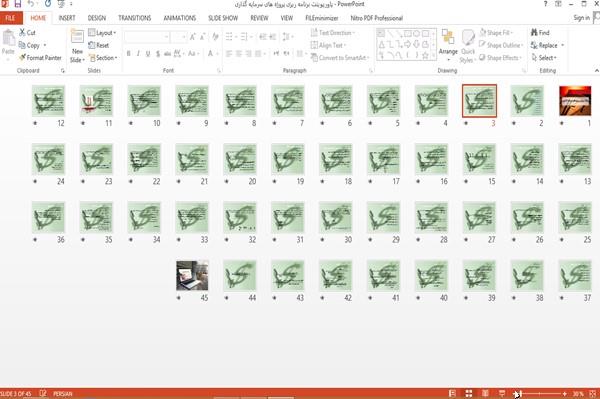Add a New Slide

click(x=77, y=46)
